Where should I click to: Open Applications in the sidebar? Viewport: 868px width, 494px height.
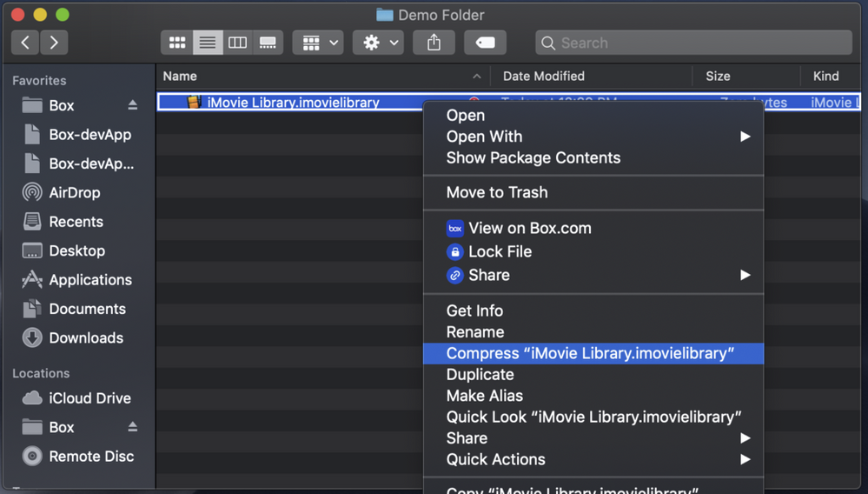tap(77, 280)
